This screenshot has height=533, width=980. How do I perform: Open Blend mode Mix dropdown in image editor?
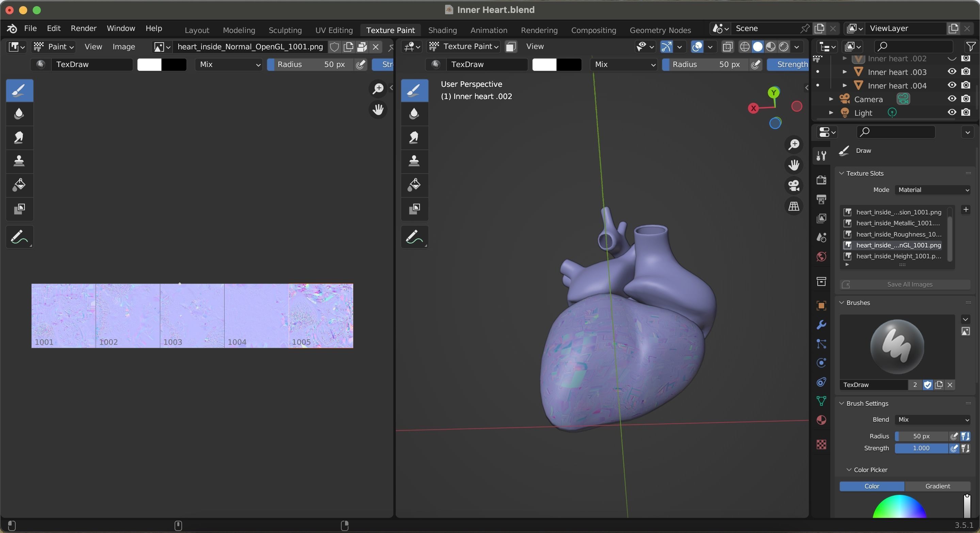click(x=229, y=64)
